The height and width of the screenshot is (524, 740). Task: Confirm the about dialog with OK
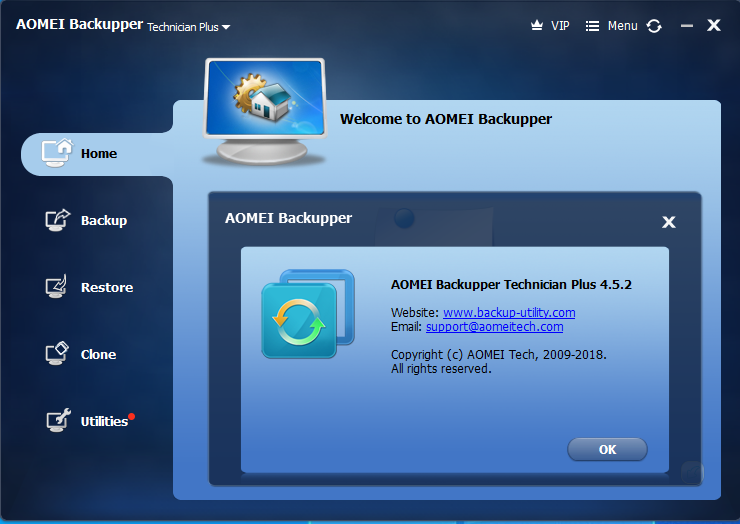click(607, 449)
